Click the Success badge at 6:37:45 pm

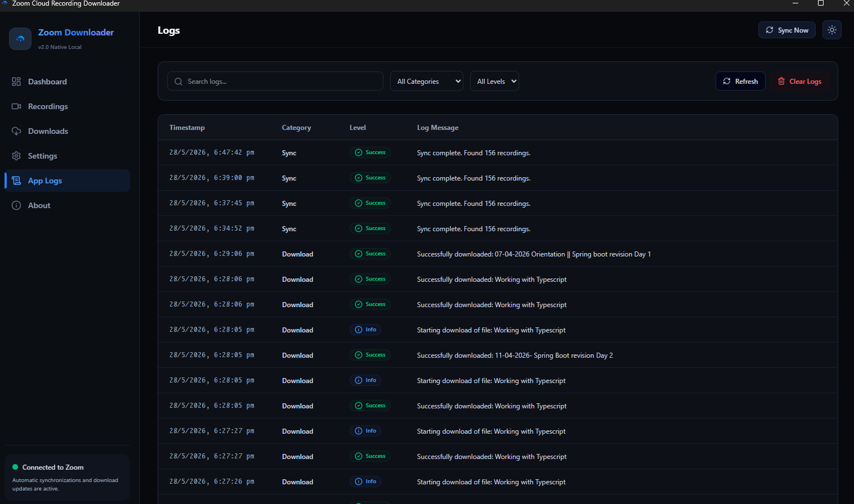pyautogui.click(x=370, y=203)
